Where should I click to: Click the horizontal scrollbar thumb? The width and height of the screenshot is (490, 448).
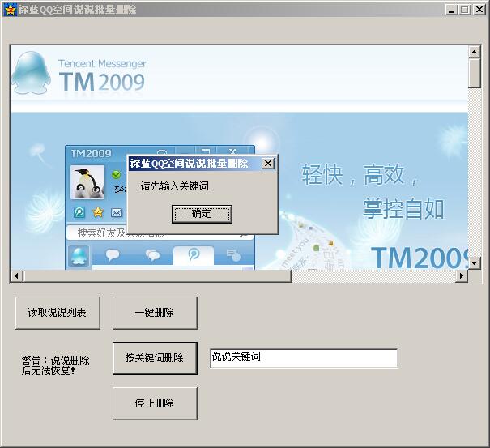157,275
